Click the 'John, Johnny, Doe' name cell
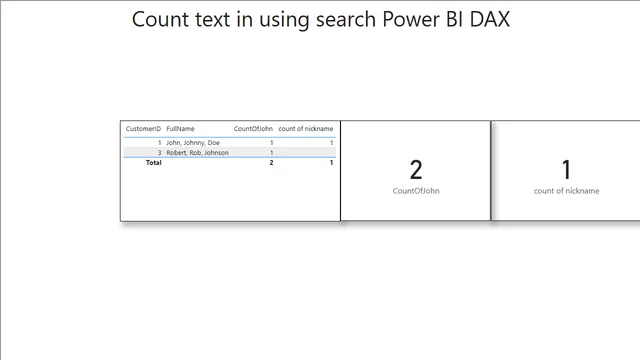The height and width of the screenshot is (360, 640). pos(193,143)
